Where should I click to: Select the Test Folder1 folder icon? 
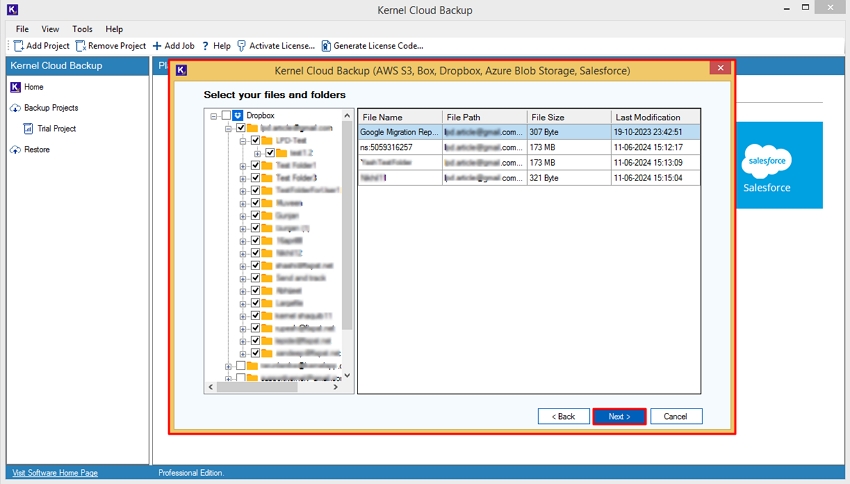pyautogui.click(x=267, y=165)
